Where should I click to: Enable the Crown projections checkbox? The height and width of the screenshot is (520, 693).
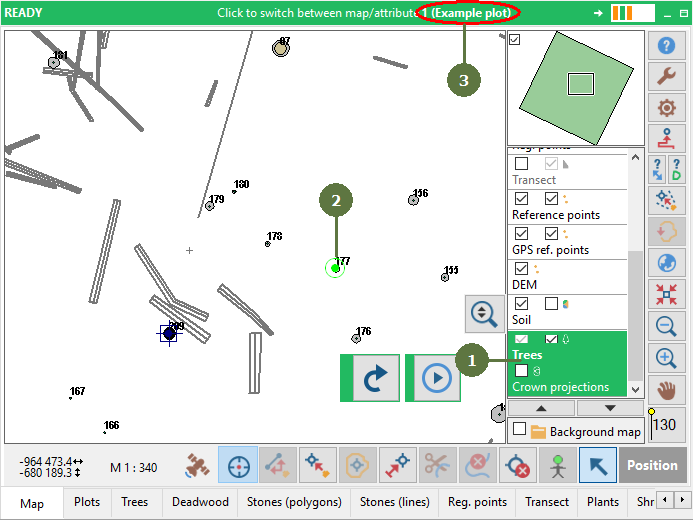[522, 371]
